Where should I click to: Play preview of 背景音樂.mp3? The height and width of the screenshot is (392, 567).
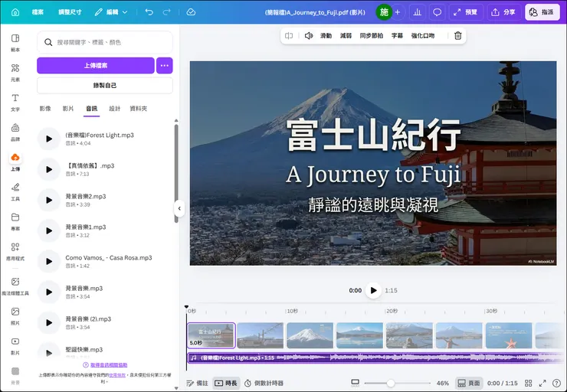pos(49,292)
